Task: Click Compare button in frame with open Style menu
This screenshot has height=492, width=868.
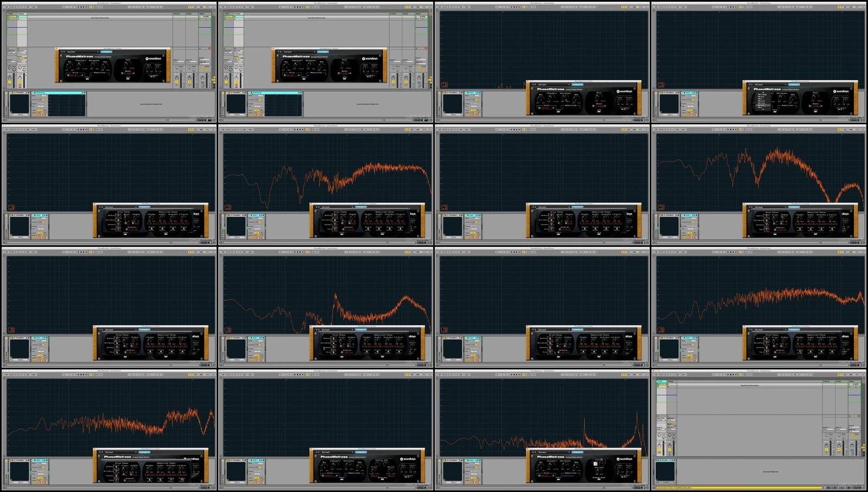Action: click(794, 84)
